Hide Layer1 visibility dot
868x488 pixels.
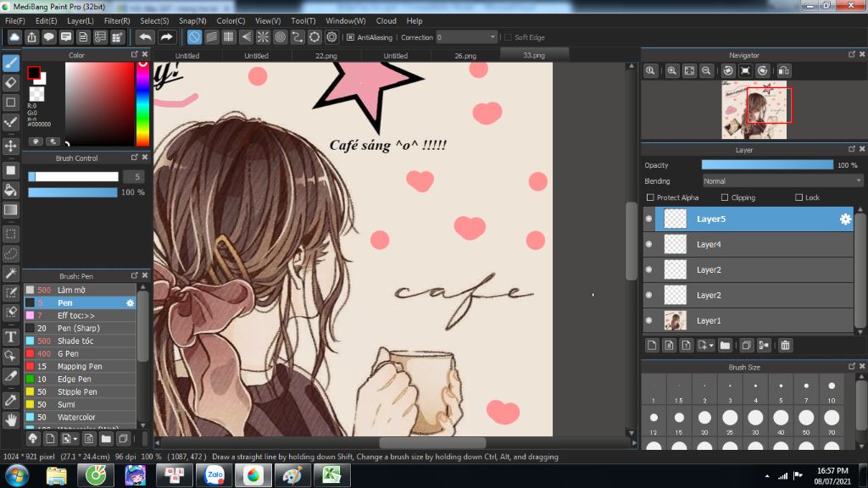coord(648,320)
